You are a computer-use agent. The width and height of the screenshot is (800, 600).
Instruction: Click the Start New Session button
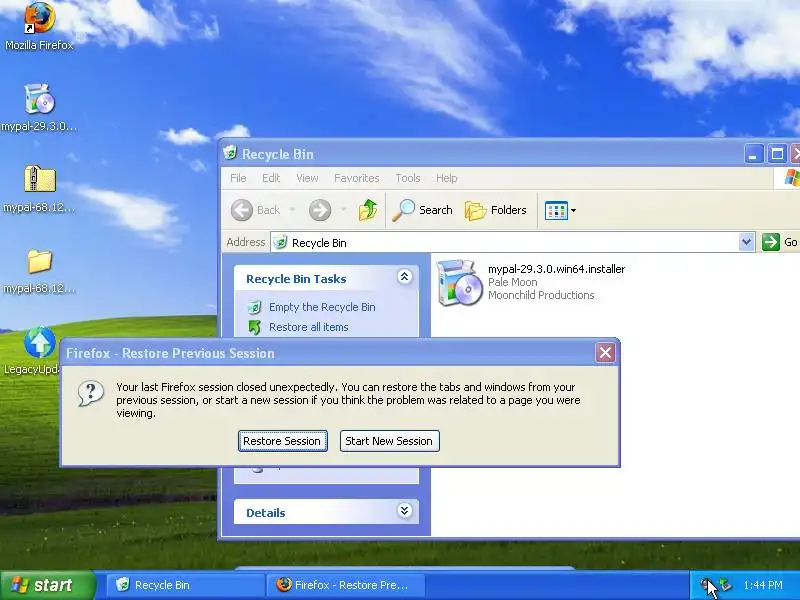pyautogui.click(x=389, y=441)
